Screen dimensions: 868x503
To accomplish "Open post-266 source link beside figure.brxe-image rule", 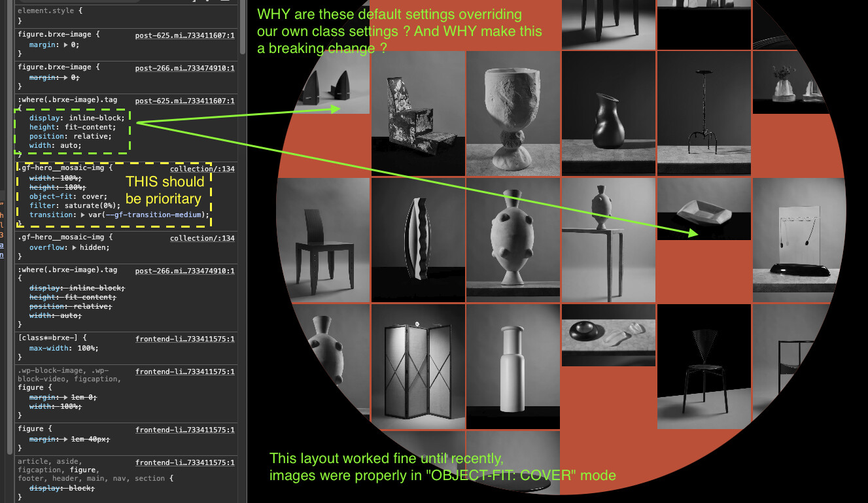I will 184,67.
